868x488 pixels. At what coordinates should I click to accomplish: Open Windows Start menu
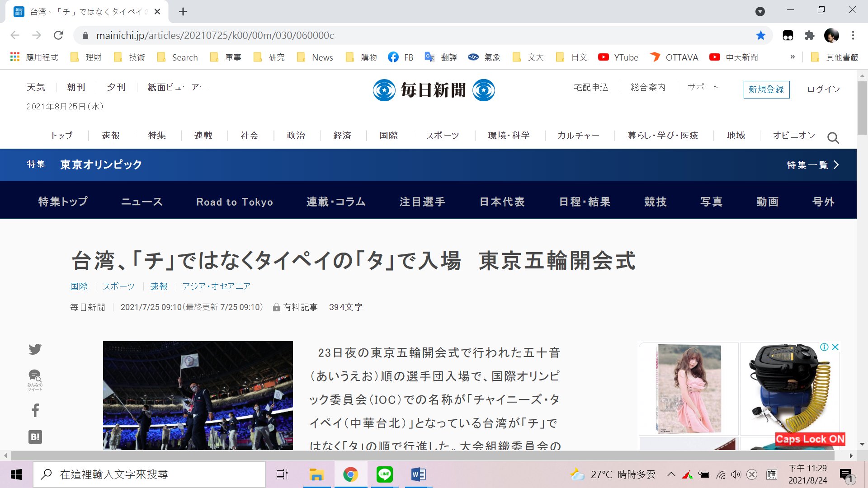pos(16,474)
